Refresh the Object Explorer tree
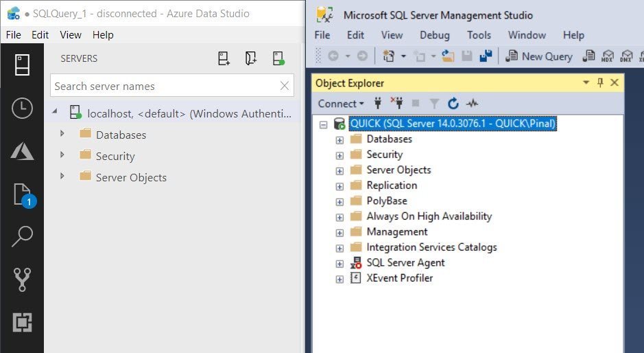This screenshot has height=353, width=644. click(x=453, y=104)
